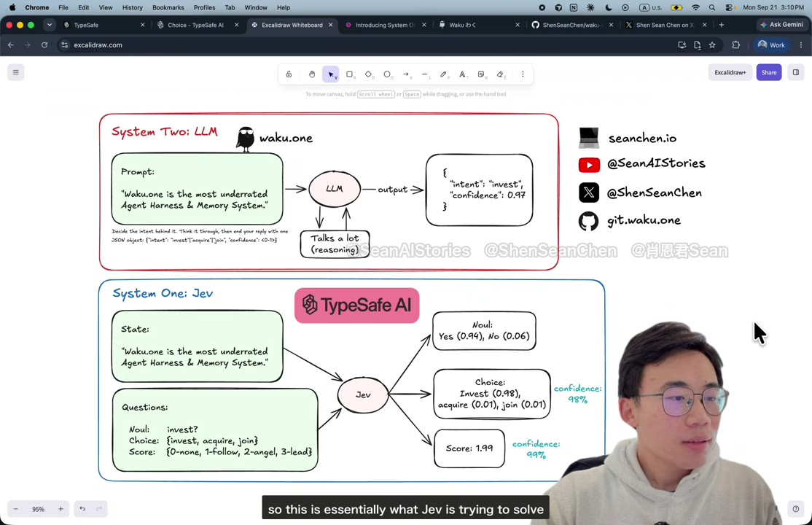Select the TypeSafe AI pink logo
The image size is (812, 525).
tap(357, 306)
